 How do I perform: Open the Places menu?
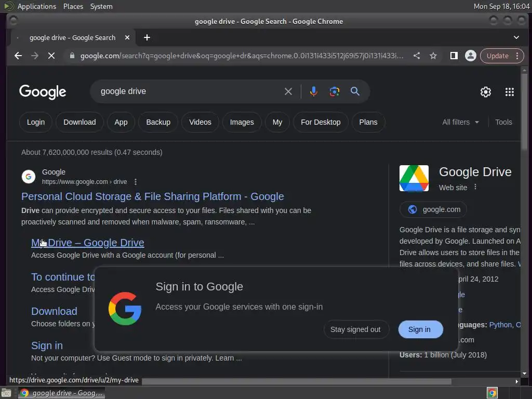tap(73, 6)
